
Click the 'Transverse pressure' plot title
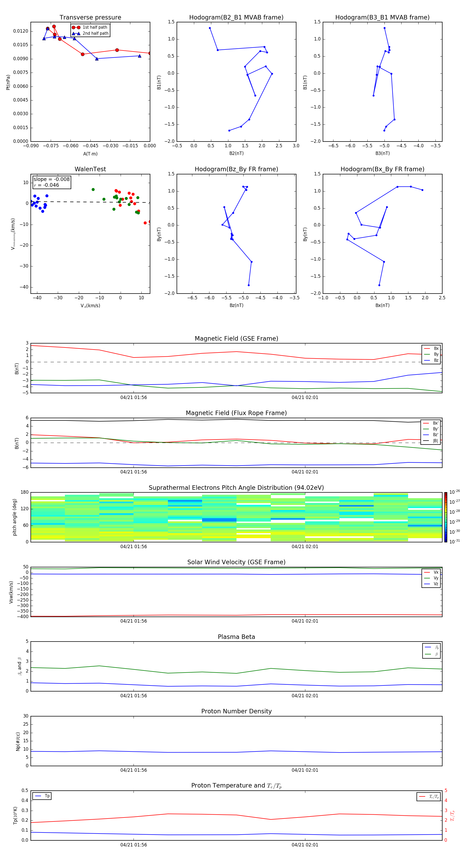click(x=90, y=18)
